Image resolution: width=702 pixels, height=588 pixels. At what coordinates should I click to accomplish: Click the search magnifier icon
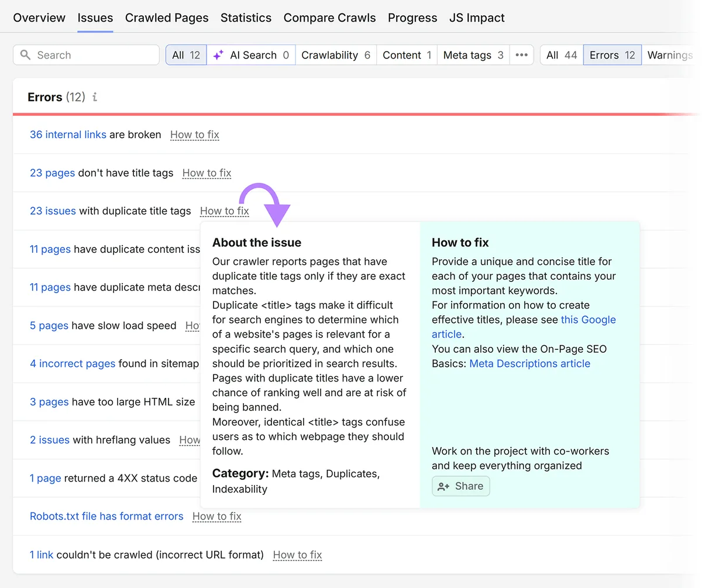click(x=25, y=55)
